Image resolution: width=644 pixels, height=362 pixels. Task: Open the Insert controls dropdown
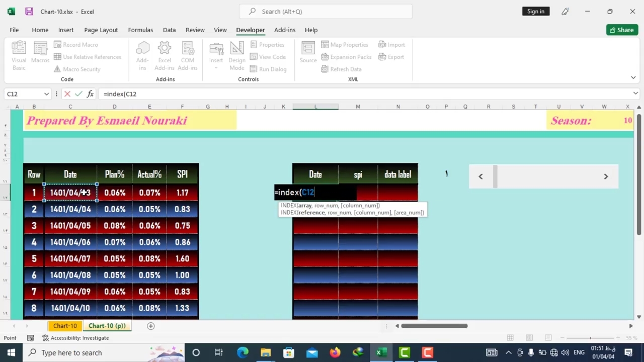[x=216, y=56]
